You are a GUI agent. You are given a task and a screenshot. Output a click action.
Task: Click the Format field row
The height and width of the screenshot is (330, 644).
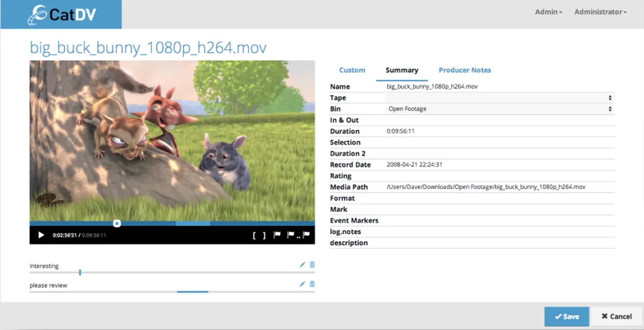pyautogui.click(x=472, y=198)
